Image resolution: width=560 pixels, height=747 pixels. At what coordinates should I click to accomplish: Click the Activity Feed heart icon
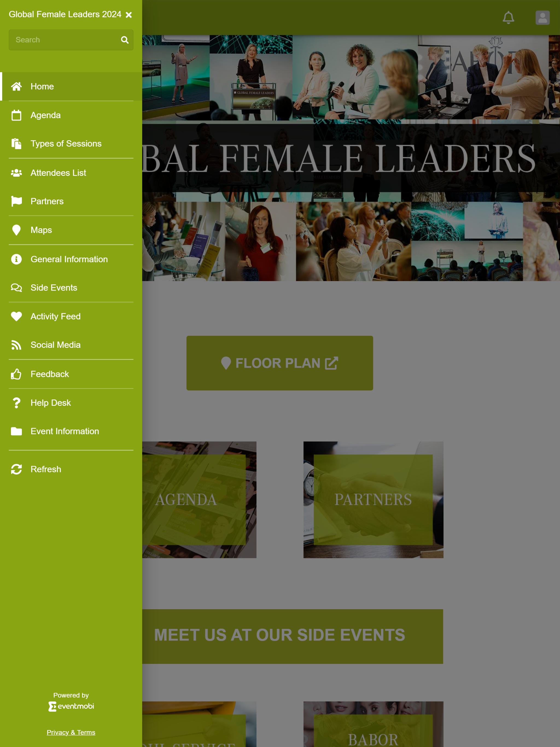[x=16, y=316]
